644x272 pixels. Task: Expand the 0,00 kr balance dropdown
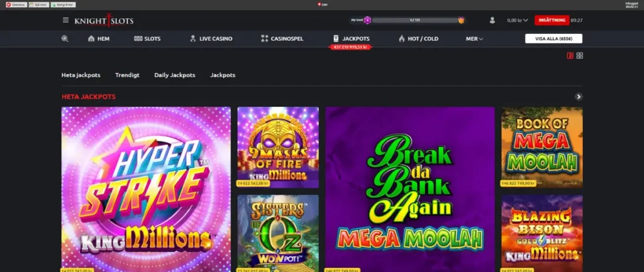518,20
